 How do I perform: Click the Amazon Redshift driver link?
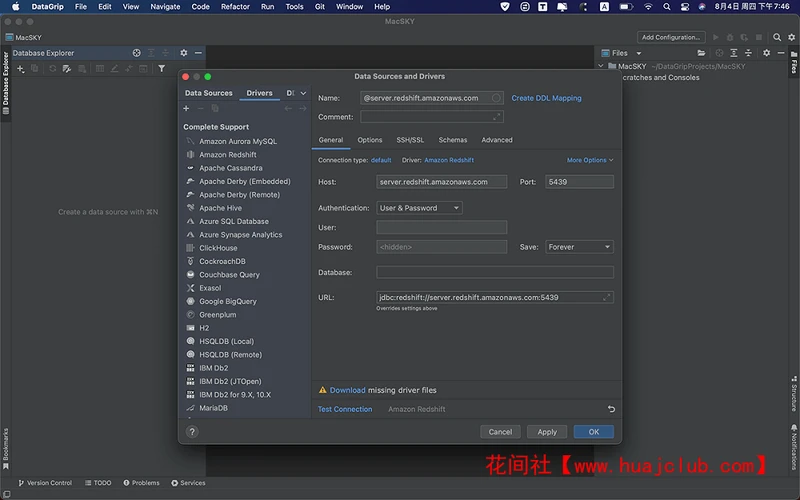click(x=449, y=160)
